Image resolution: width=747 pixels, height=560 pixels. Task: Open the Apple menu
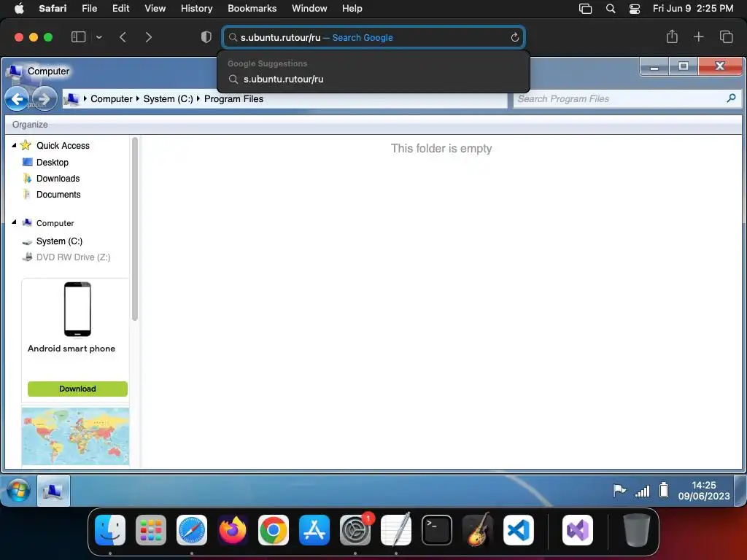pos(19,9)
